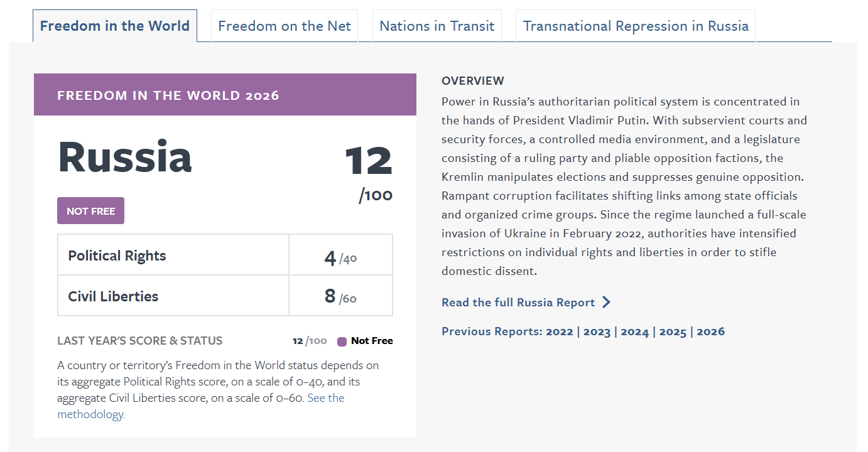
Task: Click the 12 out of 100 total score
Action: point(369,161)
